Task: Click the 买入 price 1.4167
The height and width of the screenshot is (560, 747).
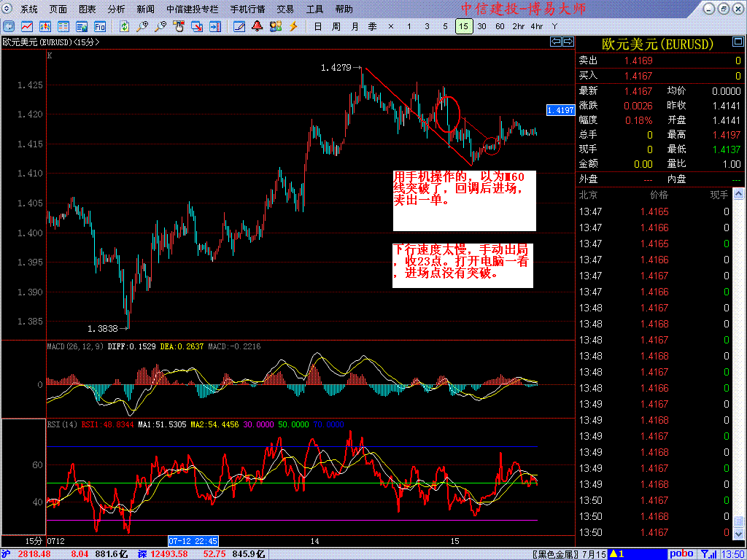Action: click(638, 76)
